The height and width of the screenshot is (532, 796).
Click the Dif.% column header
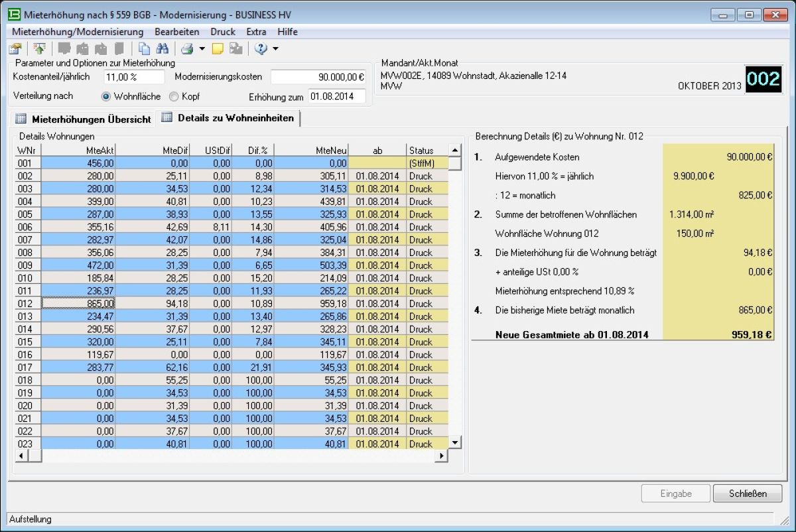pyautogui.click(x=253, y=151)
